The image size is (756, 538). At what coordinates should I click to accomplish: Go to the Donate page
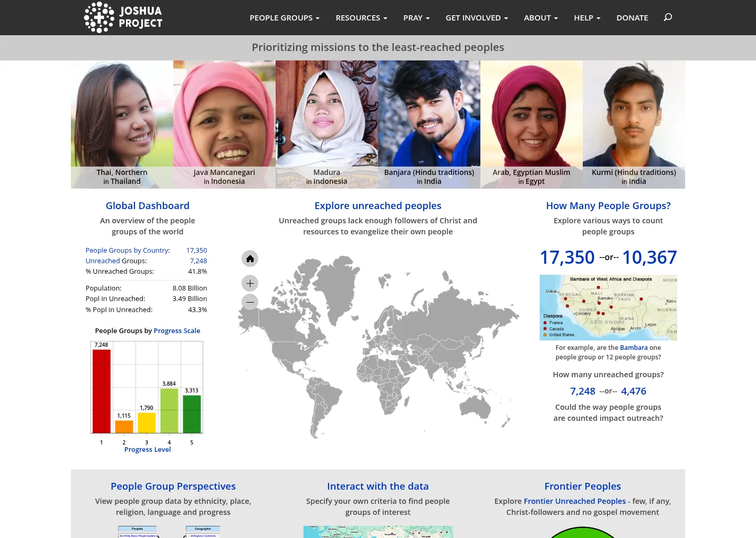pos(632,18)
